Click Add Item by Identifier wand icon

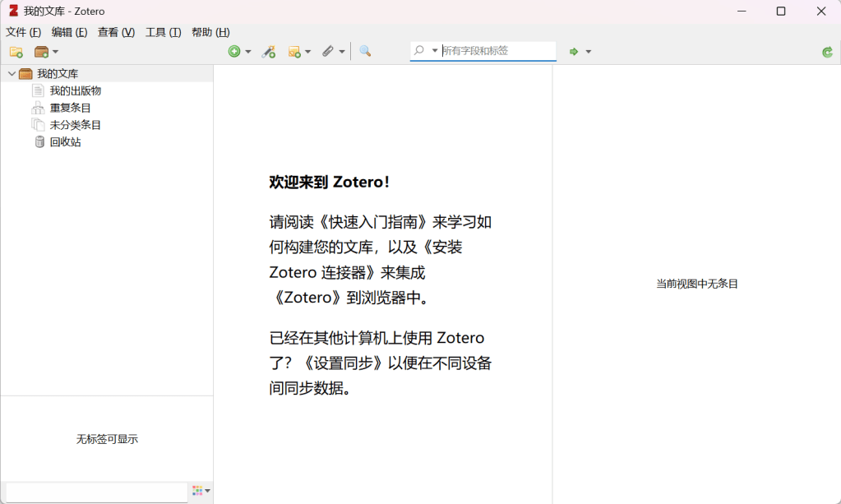pyautogui.click(x=269, y=52)
